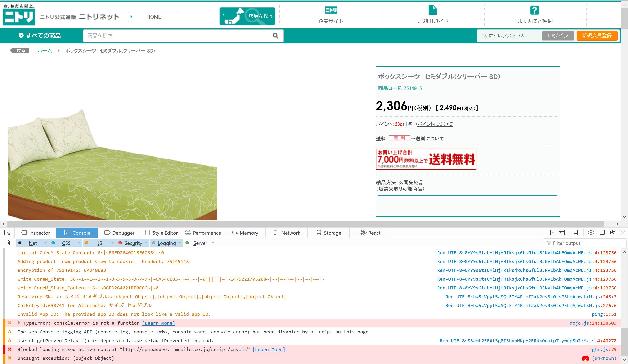Click the element picker icon in devtools
The image size is (628, 364).
pyautogui.click(x=7, y=233)
